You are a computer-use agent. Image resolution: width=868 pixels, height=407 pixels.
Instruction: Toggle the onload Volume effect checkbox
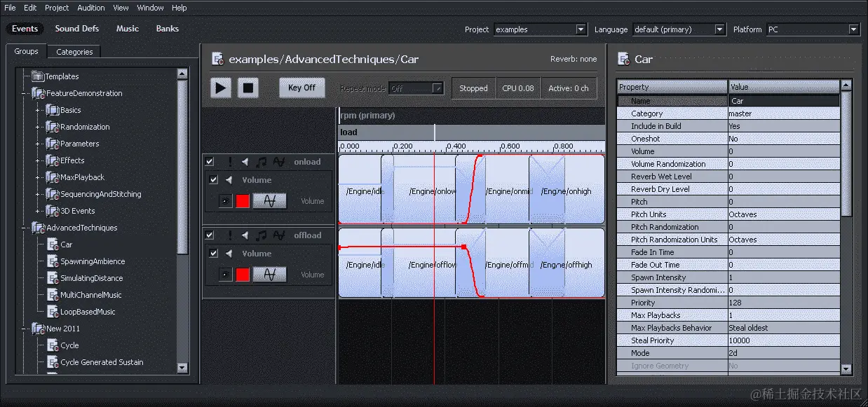pyautogui.click(x=213, y=180)
